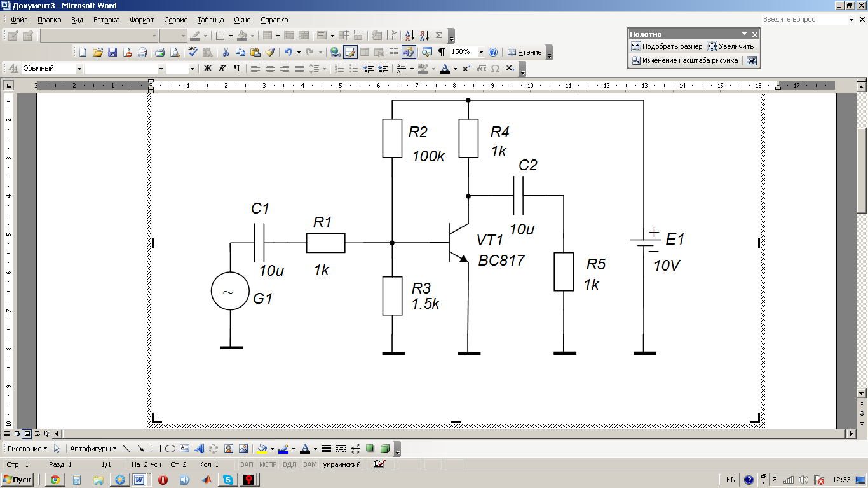Select the Rectangle shape tool
Screen dimensions: 868x488
[155, 449]
